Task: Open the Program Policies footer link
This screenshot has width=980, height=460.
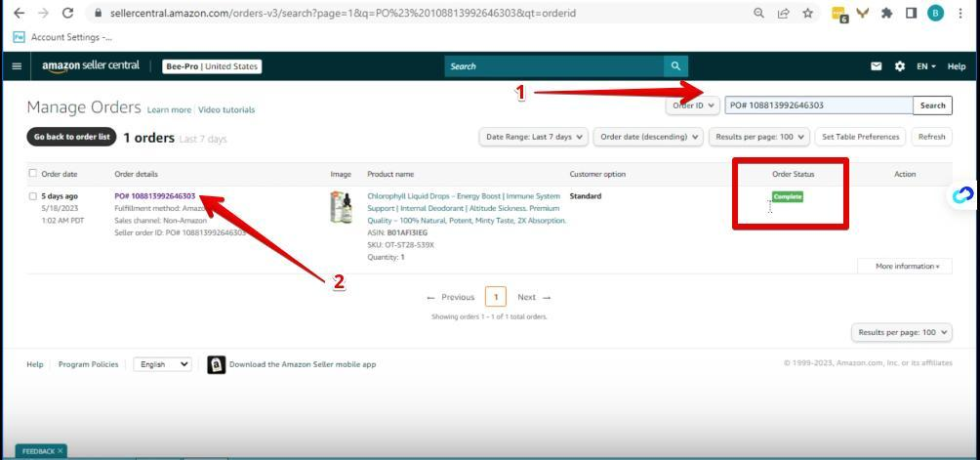Action: coord(88,364)
